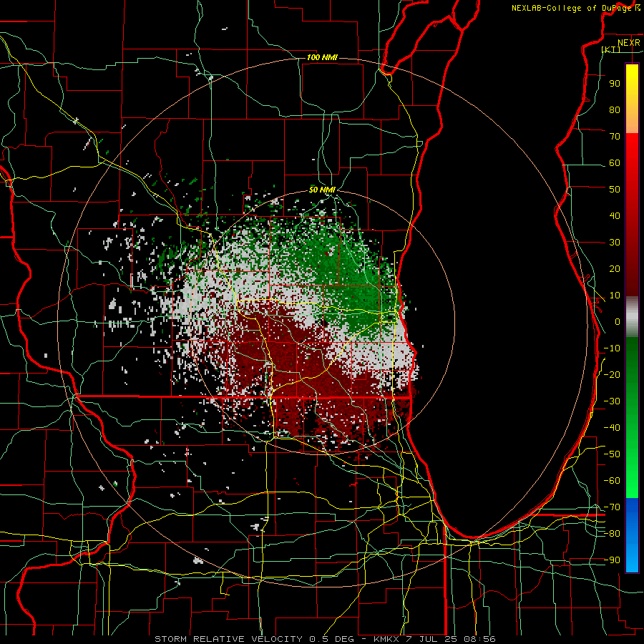Screen dimensions: 644x644
Task: Click the positive 10 scale label
Action: tap(615, 296)
